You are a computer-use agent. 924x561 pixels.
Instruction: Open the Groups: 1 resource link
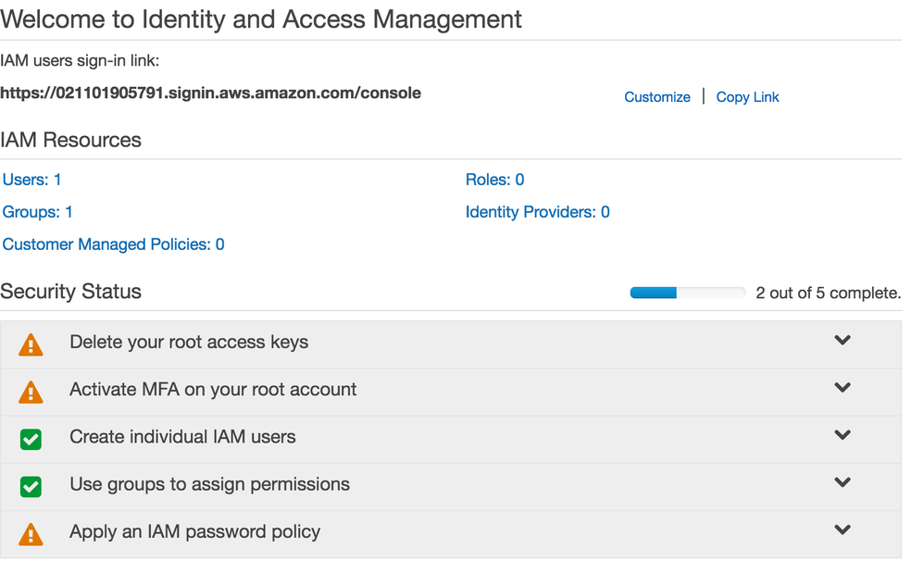38,212
